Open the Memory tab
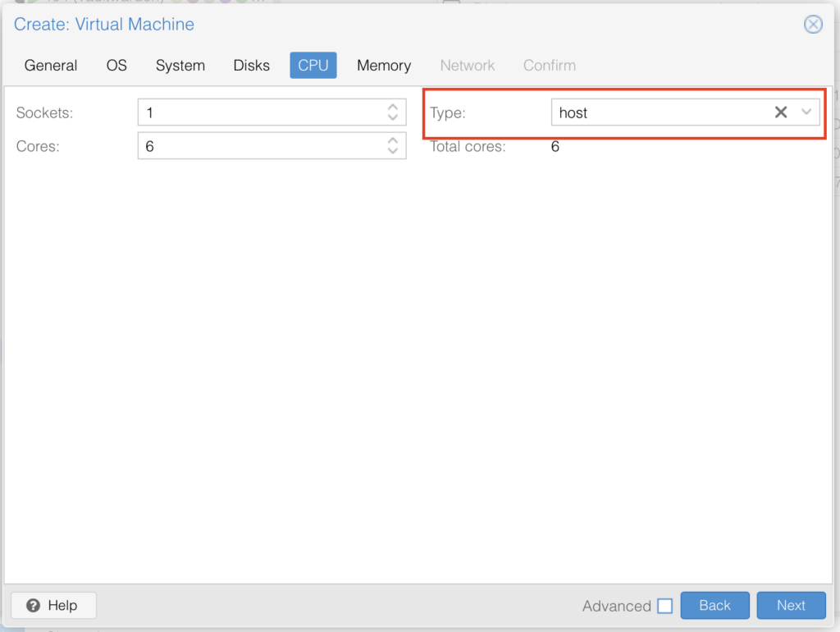Image resolution: width=840 pixels, height=632 pixels. point(383,66)
